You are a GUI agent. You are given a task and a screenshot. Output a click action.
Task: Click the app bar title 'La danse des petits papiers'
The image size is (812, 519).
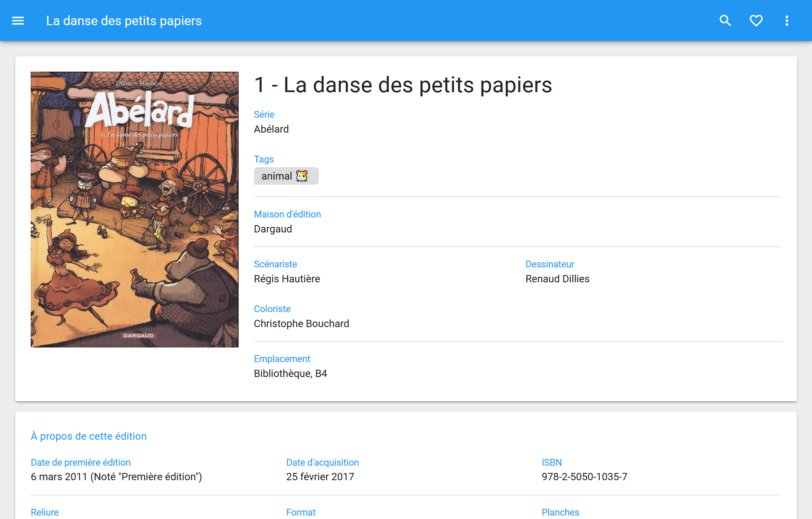(124, 20)
